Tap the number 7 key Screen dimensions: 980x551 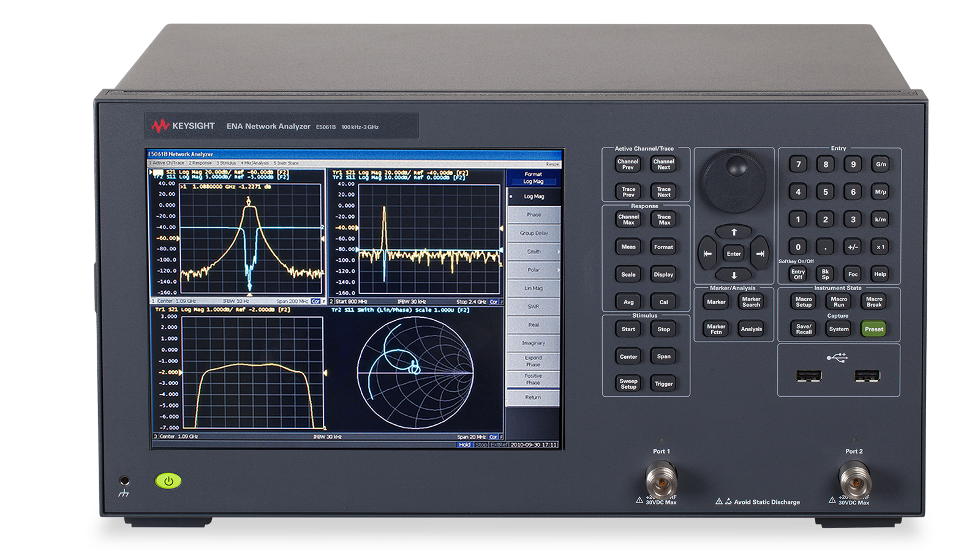click(798, 164)
